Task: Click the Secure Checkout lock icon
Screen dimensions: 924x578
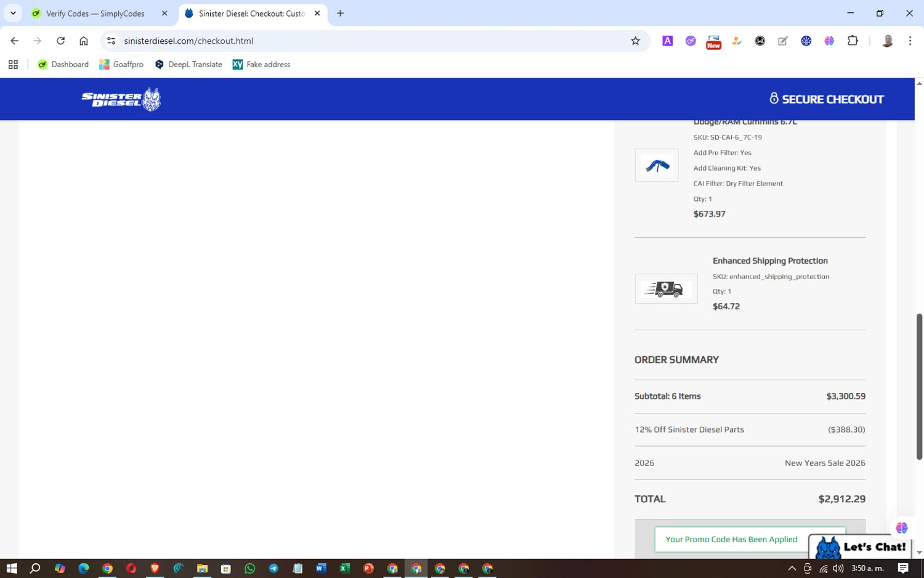Action: coord(774,99)
